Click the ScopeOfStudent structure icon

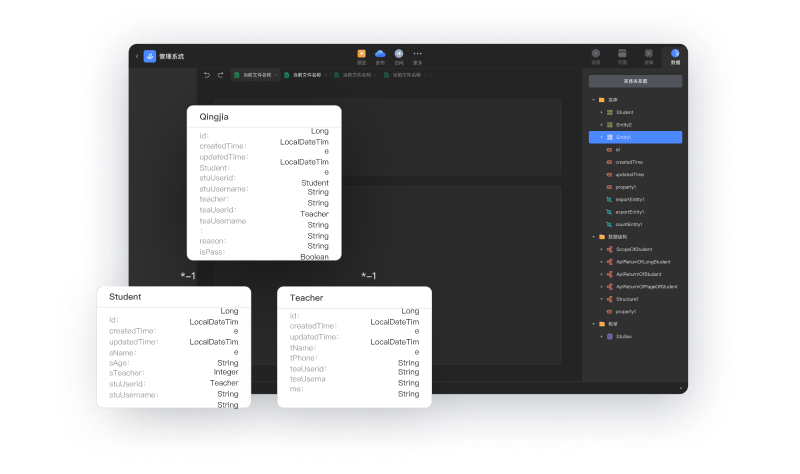pos(610,250)
